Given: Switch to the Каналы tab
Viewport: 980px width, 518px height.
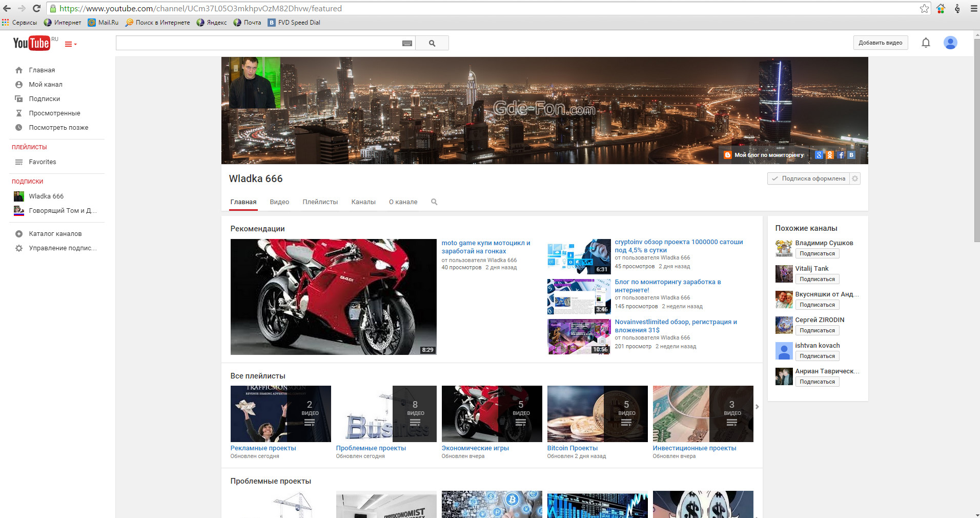Looking at the screenshot, I should coord(363,202).
